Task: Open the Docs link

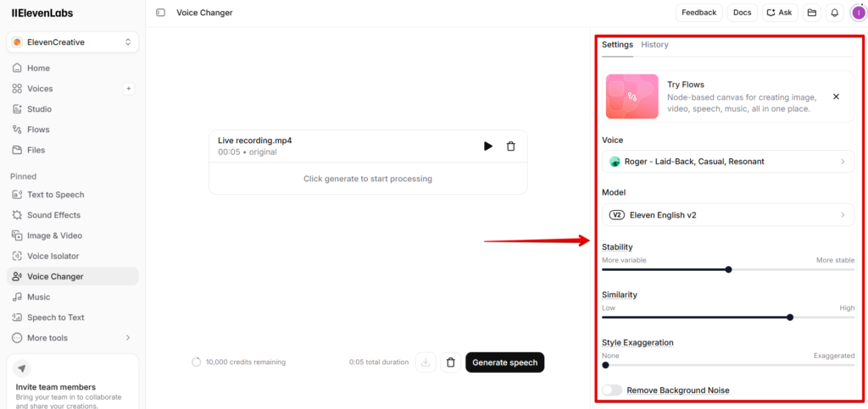Action: (x=743, y=13)
